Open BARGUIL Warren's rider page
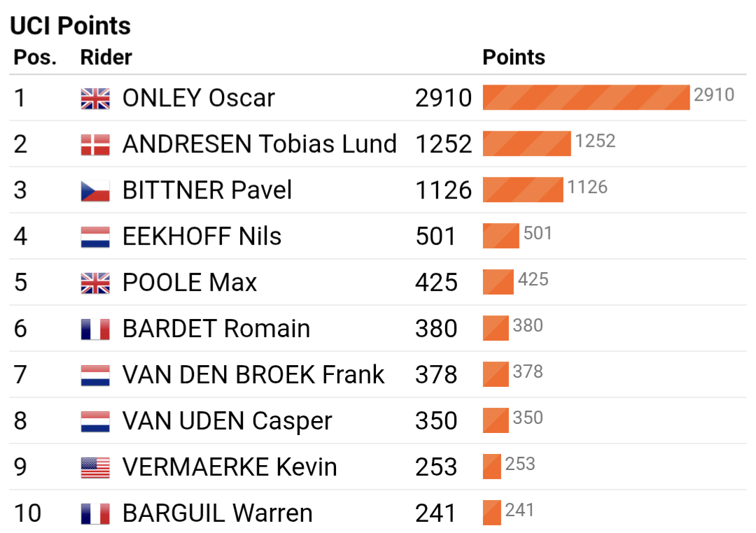This screenshot has height=533, width=756. click(x=217, y=513)
